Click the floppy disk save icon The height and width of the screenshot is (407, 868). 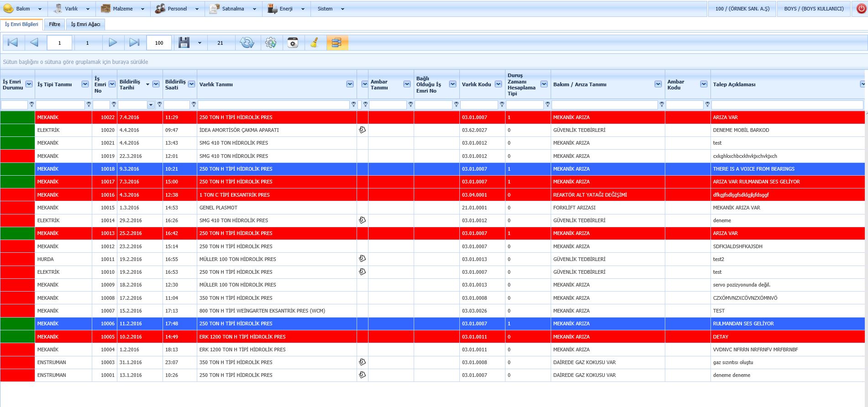[x=184, y=42]
